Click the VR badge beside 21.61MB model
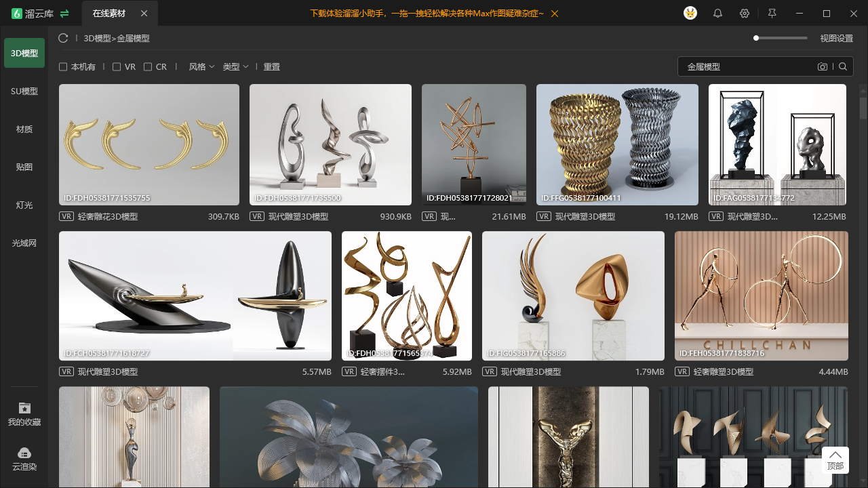Image resolution: width=868 pixels, height=488 pixels. tap(429, 217)
